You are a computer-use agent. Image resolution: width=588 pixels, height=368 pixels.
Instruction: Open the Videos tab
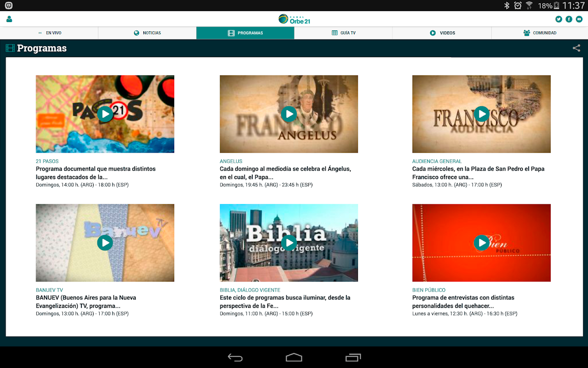442,33
